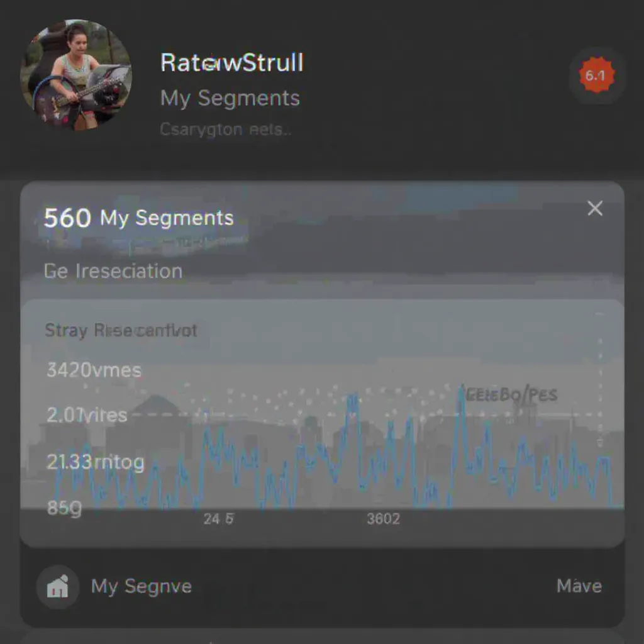The image size is (644, 644).
Task: Click the Stray Risecantvot chart title
Action: coord(121,330)
